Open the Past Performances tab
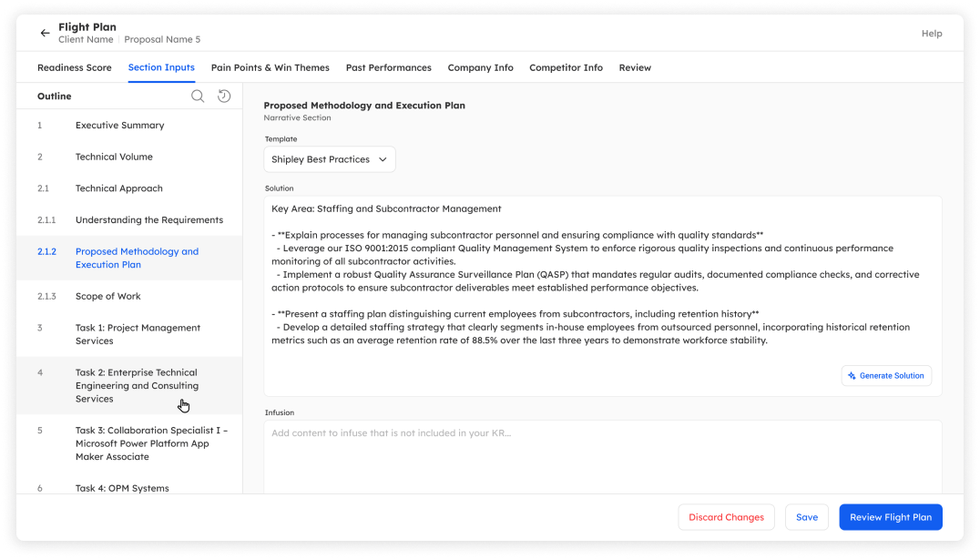 point(388,67)
